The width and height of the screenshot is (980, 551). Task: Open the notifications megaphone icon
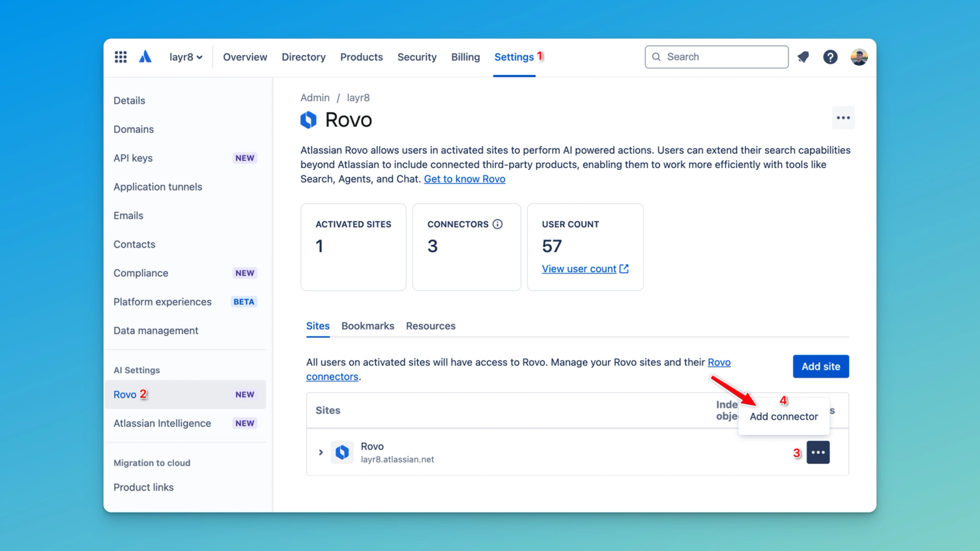pos(803,57)
